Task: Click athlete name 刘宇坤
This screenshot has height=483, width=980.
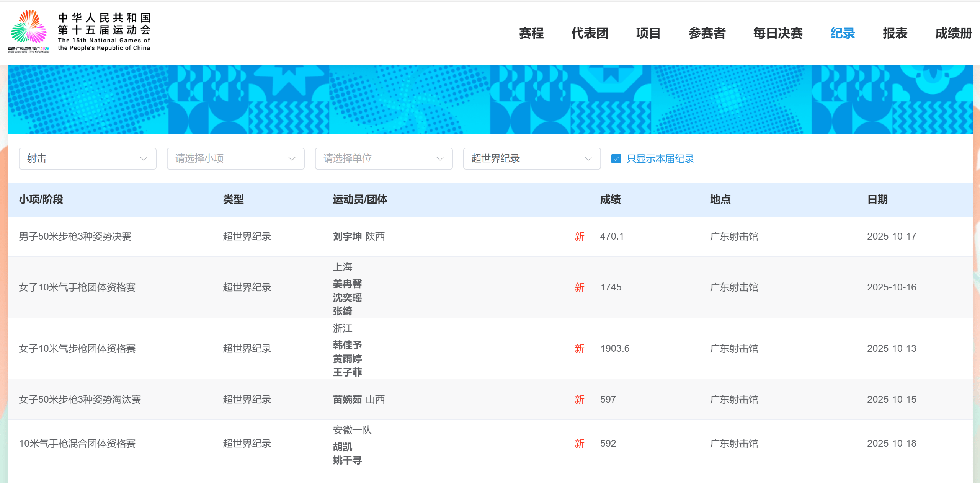Action: point(347,237)
